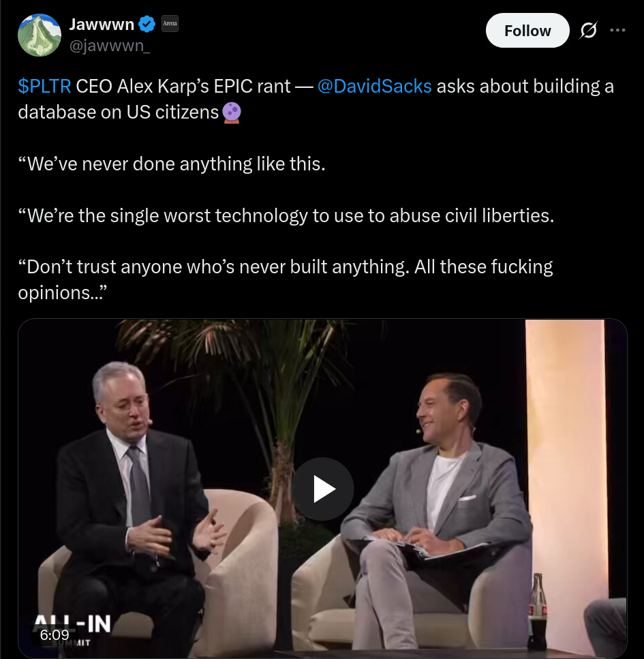Click the blue verified checkmark badge
This screenshot has height=659, width=644.
click(x=147, y=24)
